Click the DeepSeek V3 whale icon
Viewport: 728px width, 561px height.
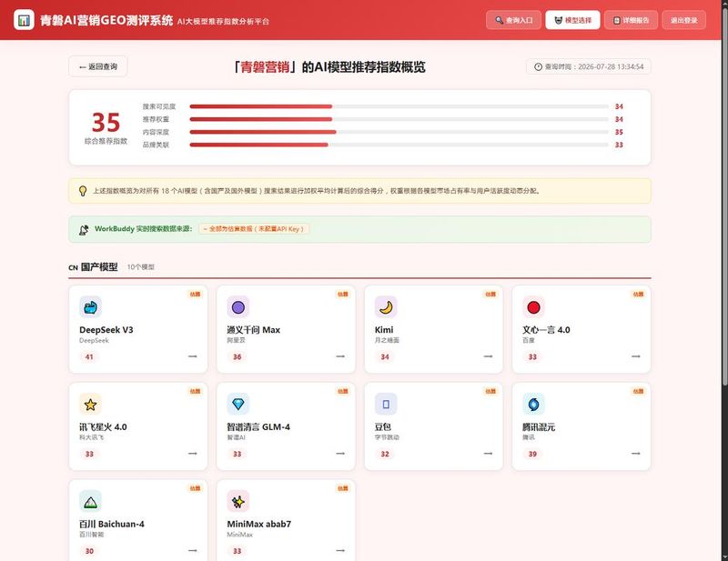pyautogui.click(x=90, y=307)
